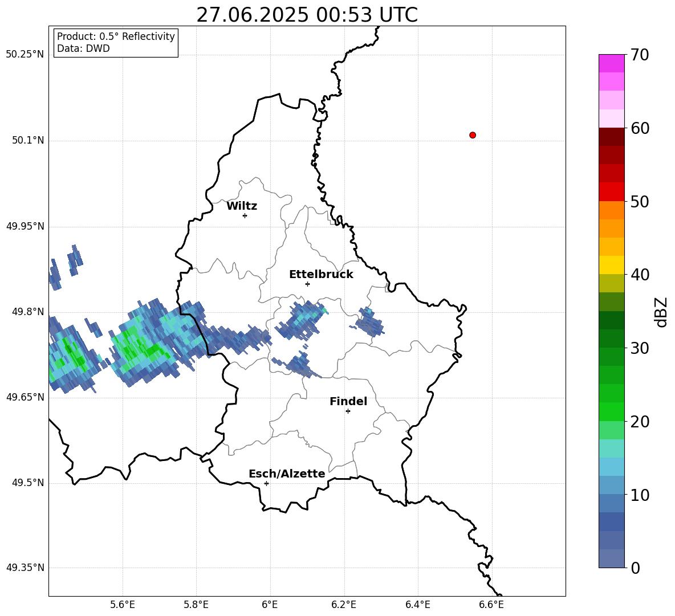Click the red radar site dot marker
Screen dimensions: 675x616
(473, 135)
